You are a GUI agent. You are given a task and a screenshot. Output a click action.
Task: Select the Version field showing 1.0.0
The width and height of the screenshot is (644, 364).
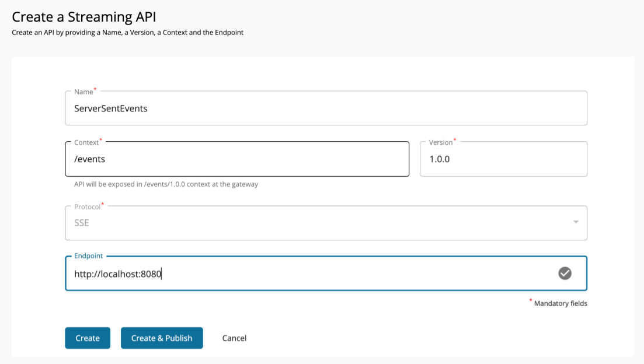point(503,159)
